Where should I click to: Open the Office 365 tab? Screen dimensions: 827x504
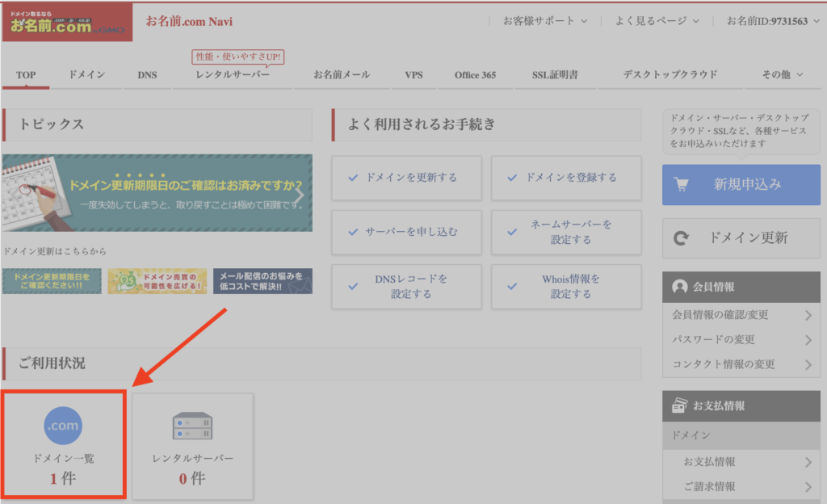[x=475, y=75]
